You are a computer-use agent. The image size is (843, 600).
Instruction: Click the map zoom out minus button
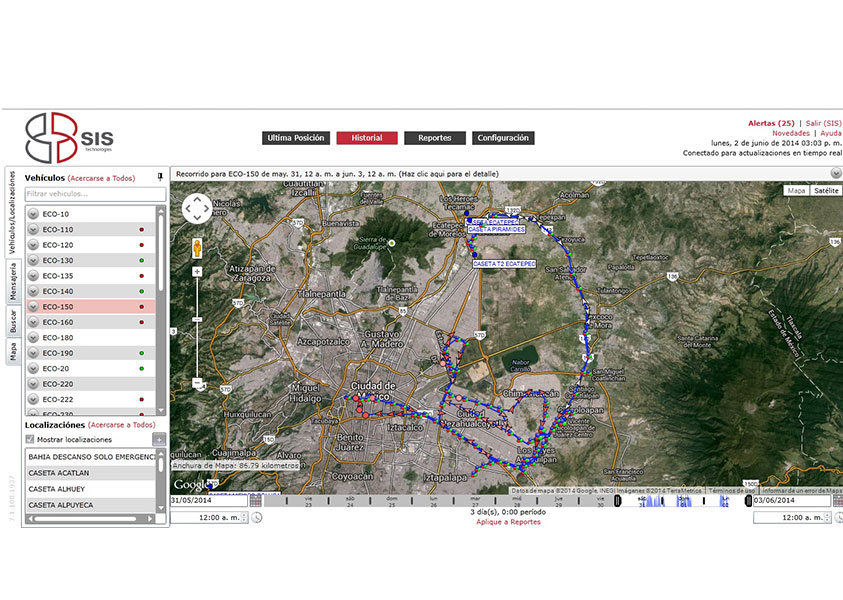pyautogui.click(x=197, y=383)
